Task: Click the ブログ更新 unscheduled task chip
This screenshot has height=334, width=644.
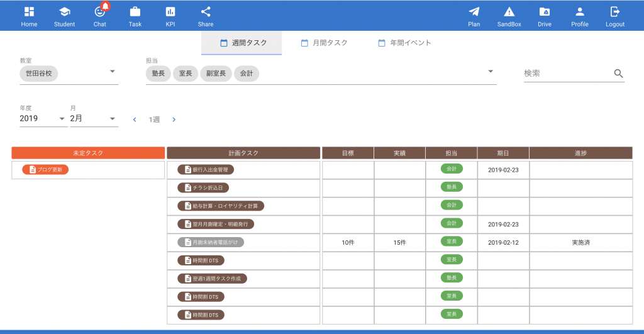Action: (x=45, y=170)
